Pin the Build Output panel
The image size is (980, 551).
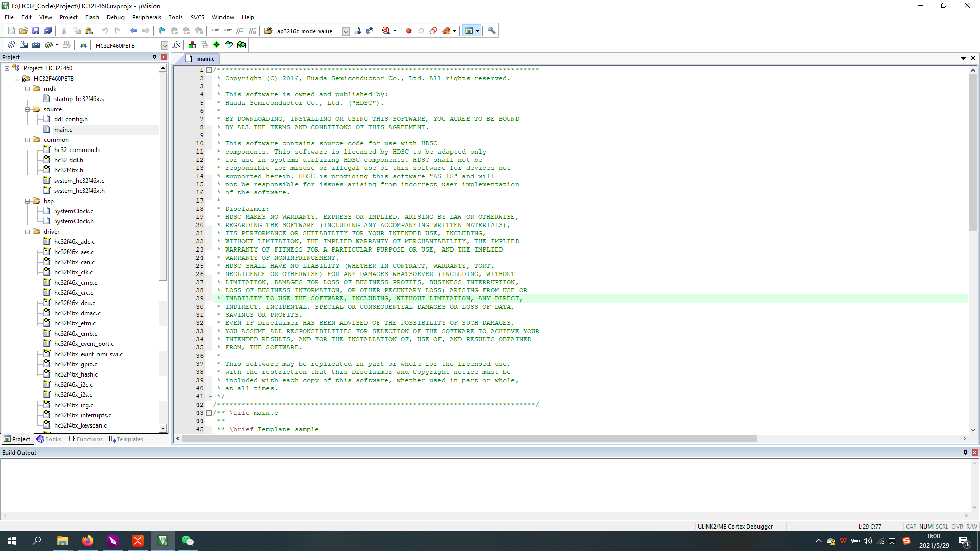coord(965,453)
